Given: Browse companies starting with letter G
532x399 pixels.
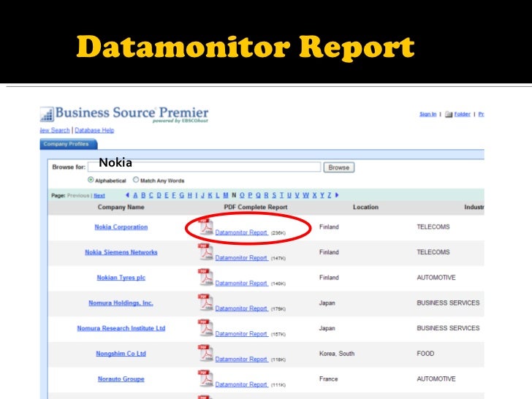Looking at the screenshot, I should point(182,195).
